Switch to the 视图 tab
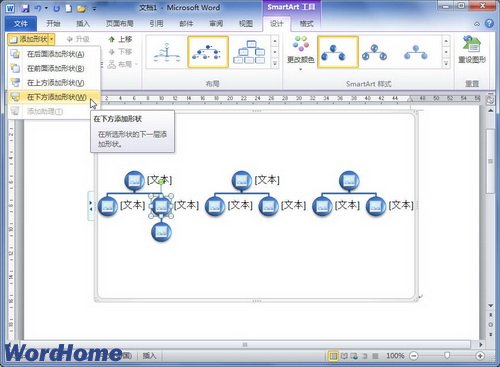Viewport: 500px width, 367px height. point(246,23)
